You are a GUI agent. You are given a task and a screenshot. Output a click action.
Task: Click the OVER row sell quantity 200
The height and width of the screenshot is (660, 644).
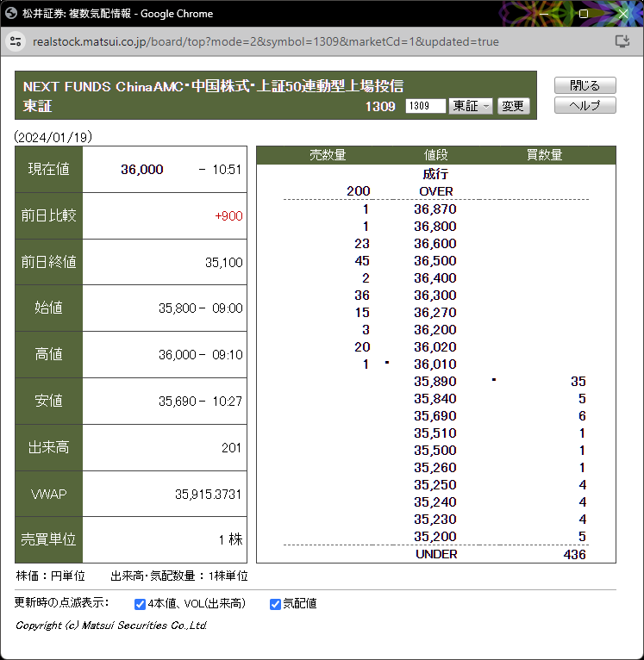359,191
